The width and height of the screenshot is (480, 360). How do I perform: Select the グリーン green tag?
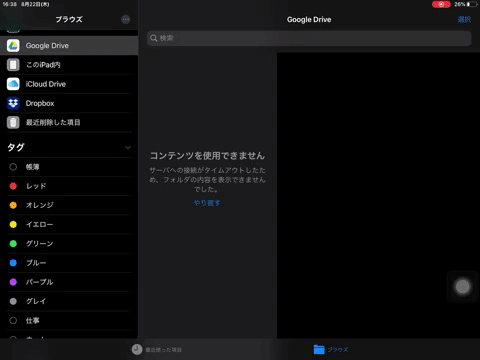[x=69, y=244]
